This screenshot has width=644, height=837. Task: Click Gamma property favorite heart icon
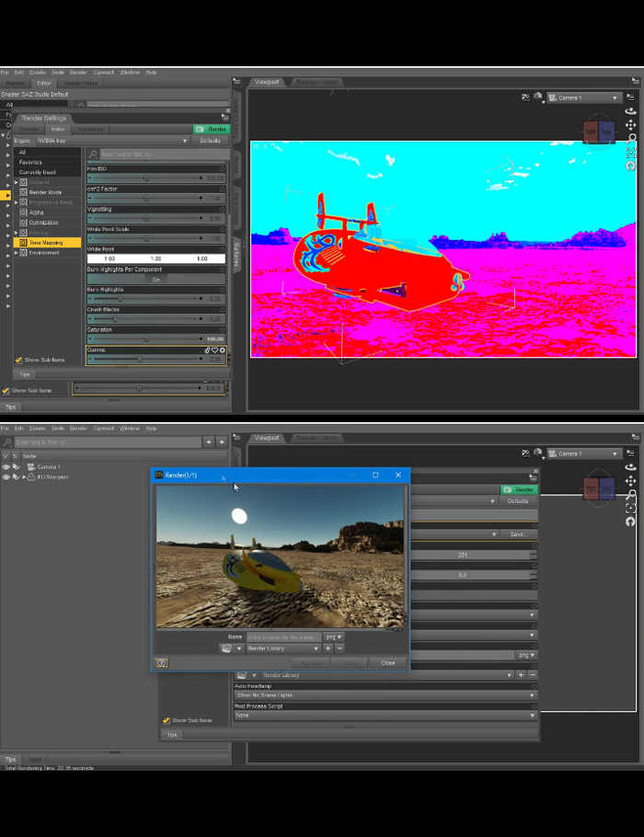214,350
